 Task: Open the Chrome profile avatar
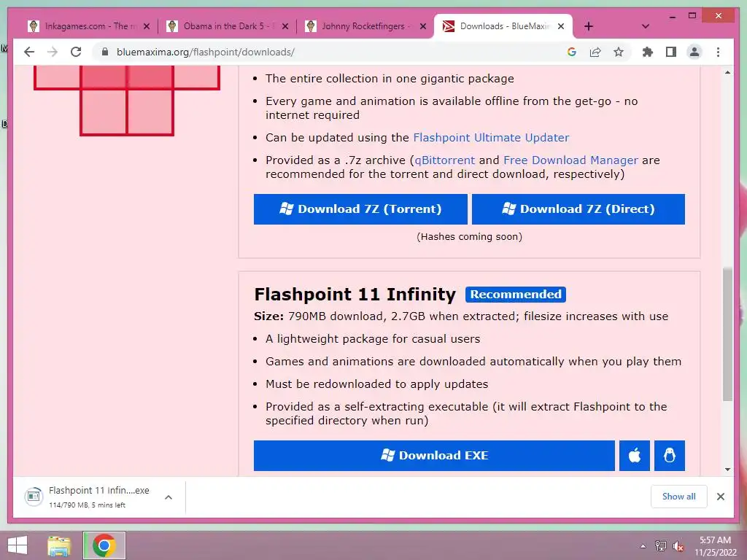click(x=694, y=52)
